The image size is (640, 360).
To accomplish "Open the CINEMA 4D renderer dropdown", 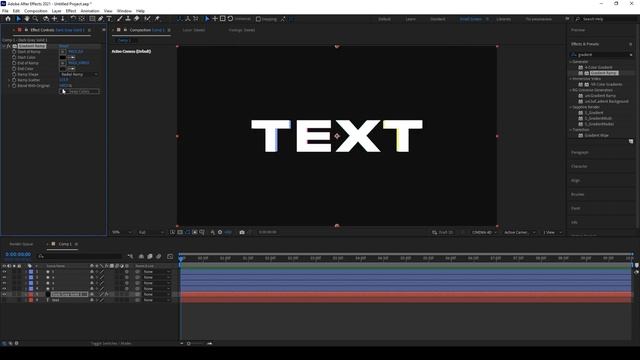I will click(484, 232).
